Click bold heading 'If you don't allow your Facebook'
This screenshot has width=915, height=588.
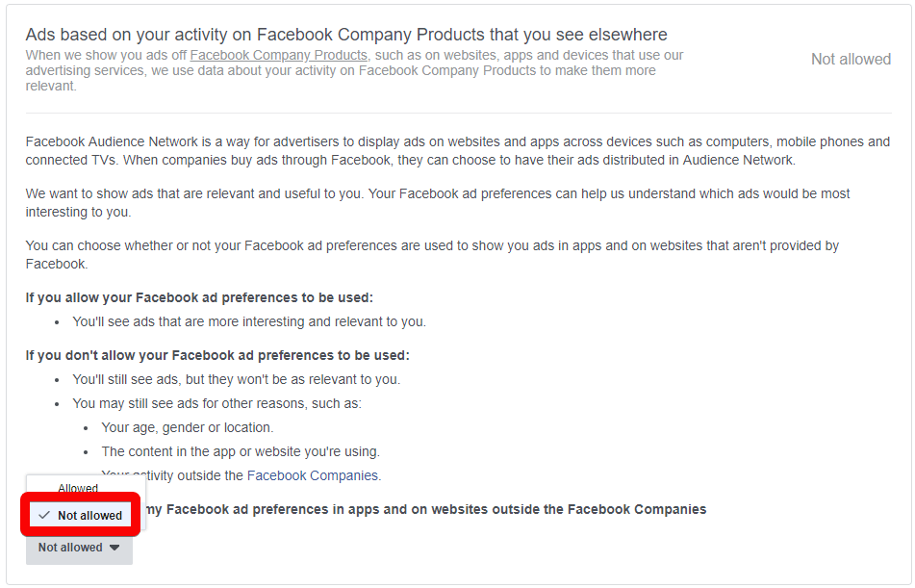coord(217,356)
